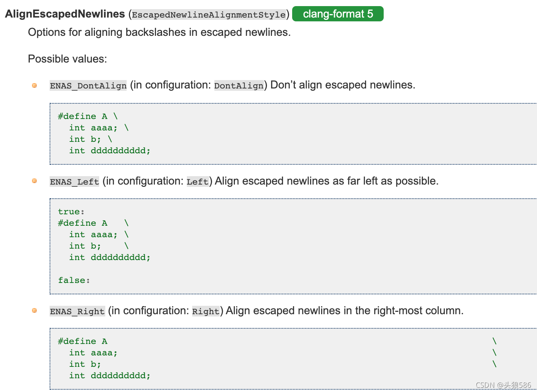The width and height of the screenshot is (537, 392).
Task: Click the ENAS_DontAlign code label
Action: click(88, 85)
